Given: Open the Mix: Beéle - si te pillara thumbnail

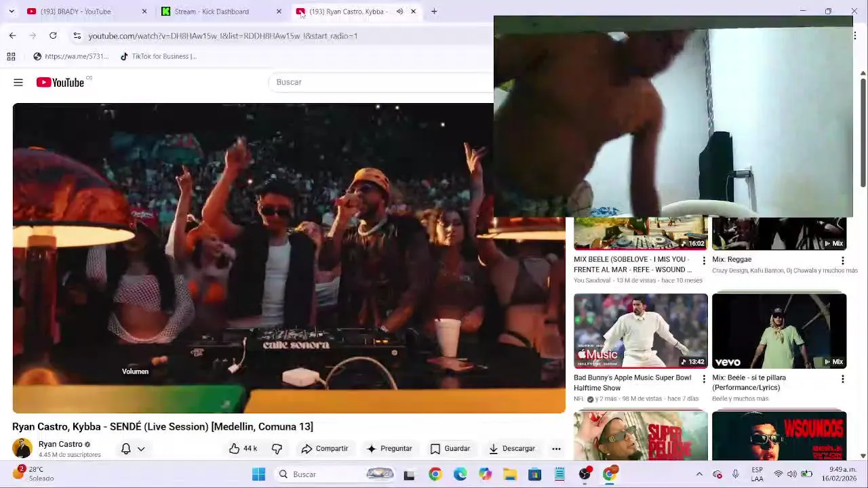Looking at the screenshot, I should [x=779, y=331].
